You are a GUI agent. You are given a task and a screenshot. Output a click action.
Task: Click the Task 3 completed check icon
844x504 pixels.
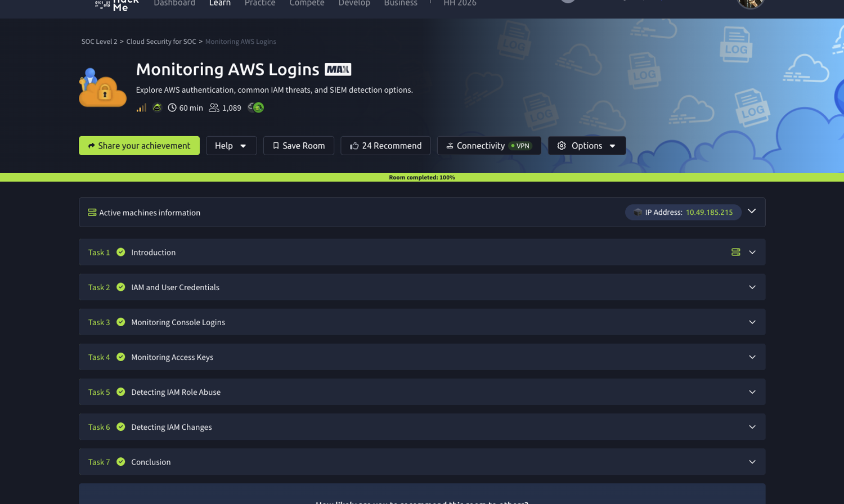[x=120, y=322]
